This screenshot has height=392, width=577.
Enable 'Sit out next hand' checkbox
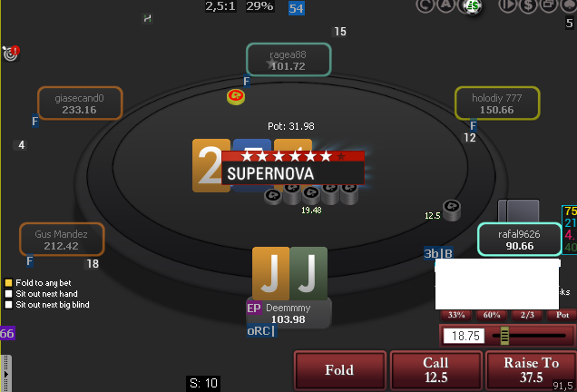pos(8,294)
